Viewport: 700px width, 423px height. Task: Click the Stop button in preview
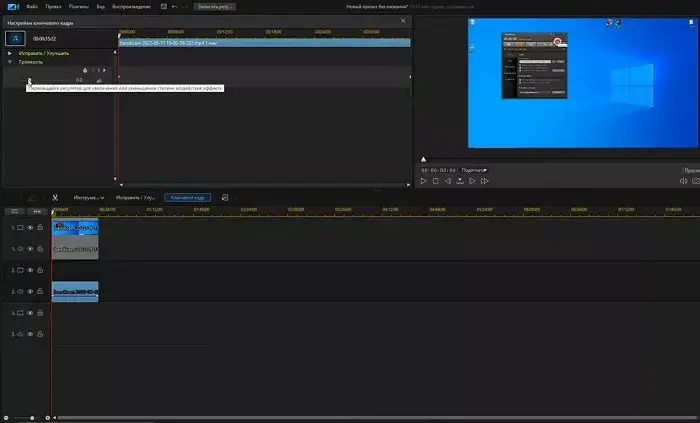(435, 181)
